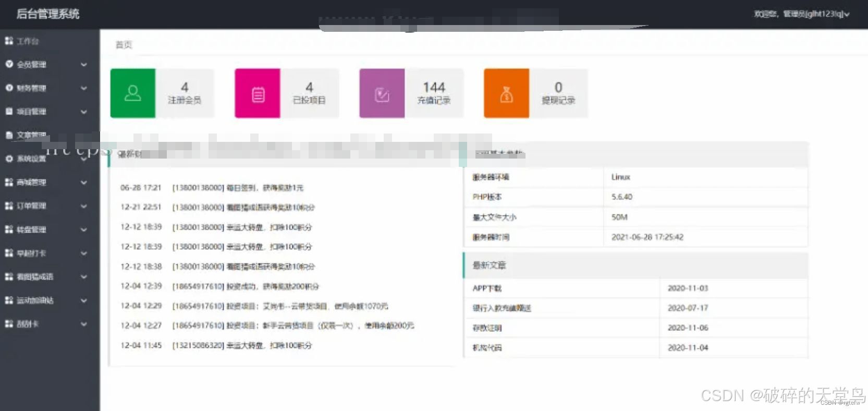The height and width of the screenshot is (411, 868).
Task: Click the 项目管理 sidebar icon
Action: coord(9,111)
